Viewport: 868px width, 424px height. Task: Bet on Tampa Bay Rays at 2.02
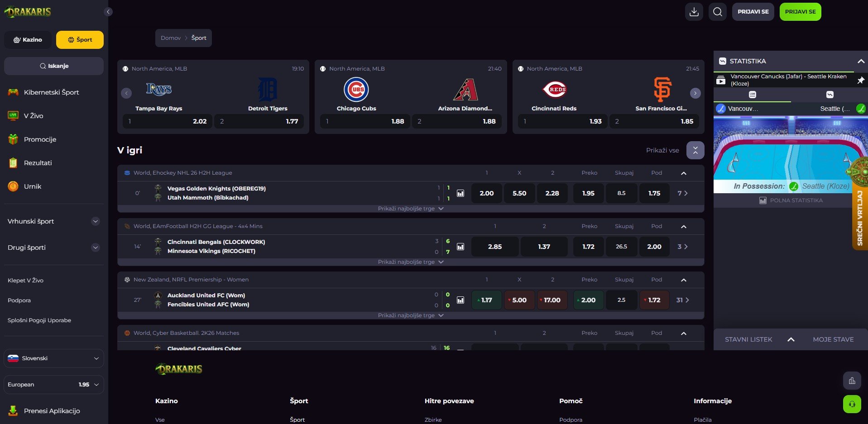(168, 121)
